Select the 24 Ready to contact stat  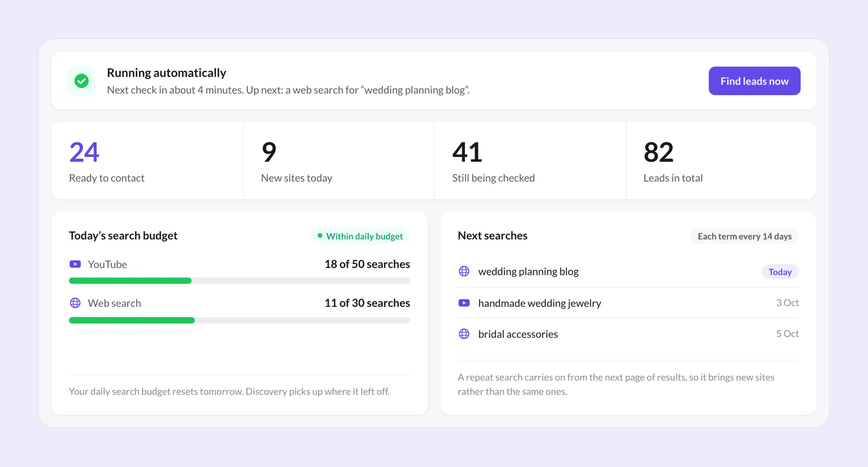point(147,161)
